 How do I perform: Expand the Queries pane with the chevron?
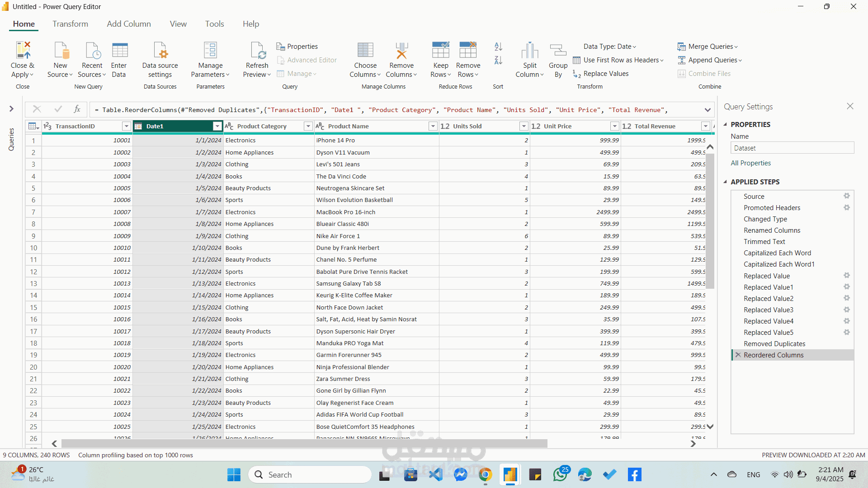[x=11, y=109]
